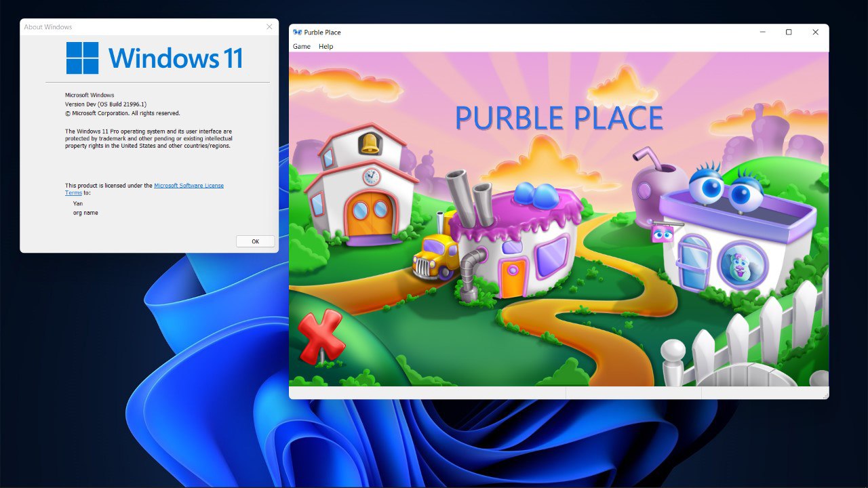Viewport: 868px width, 488px height.
Task: Click the 'org name' text
Action: [x=85, y=213]
